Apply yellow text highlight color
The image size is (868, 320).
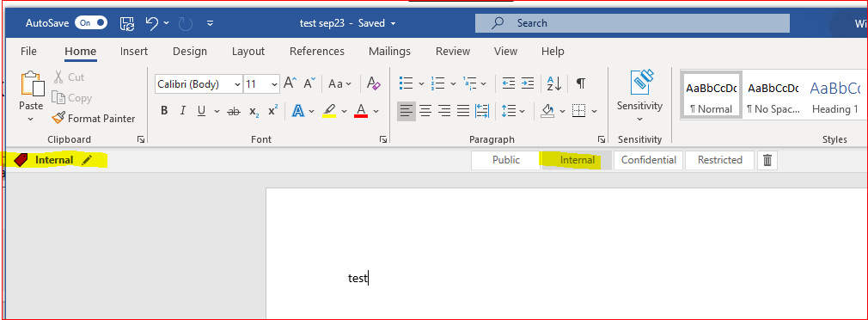pos(329,111)
